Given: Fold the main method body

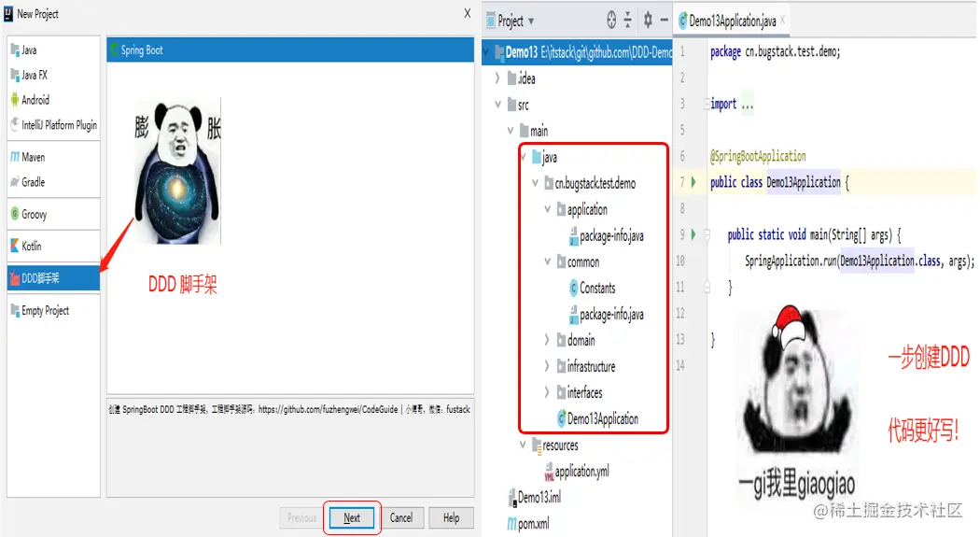Looking at the screenshot, I should pos(707,235).
